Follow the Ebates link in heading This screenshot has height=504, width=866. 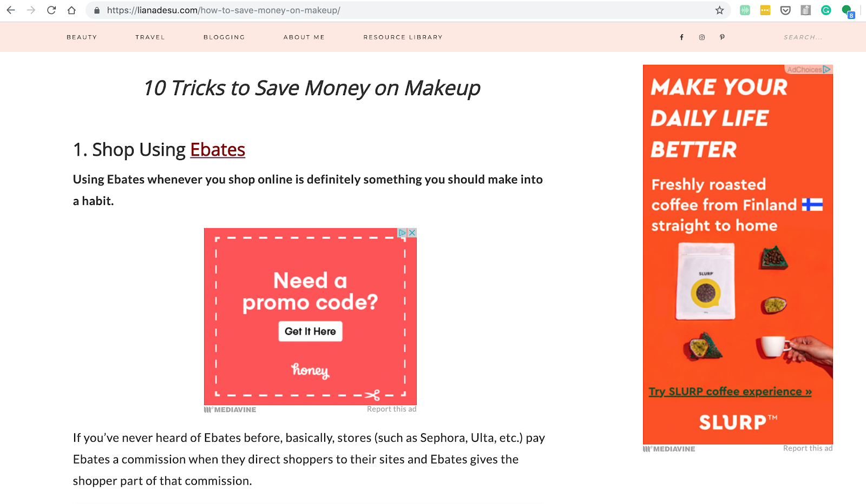[x=218, y=150]
